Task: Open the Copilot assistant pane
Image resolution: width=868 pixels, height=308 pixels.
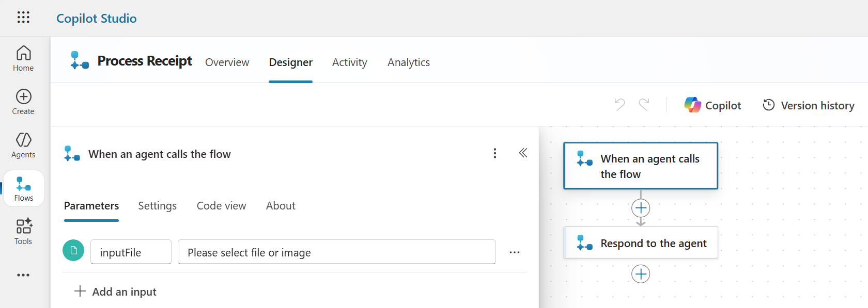Action: [x=712, y=105]
